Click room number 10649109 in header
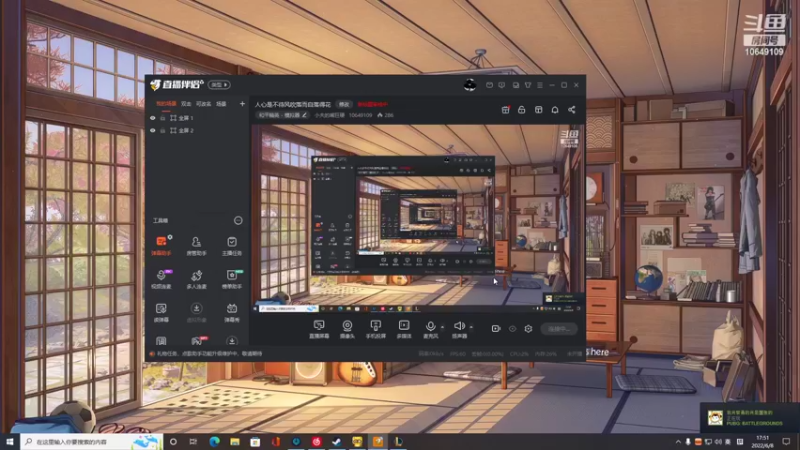 pyautogui.click(x=360, y=115)
